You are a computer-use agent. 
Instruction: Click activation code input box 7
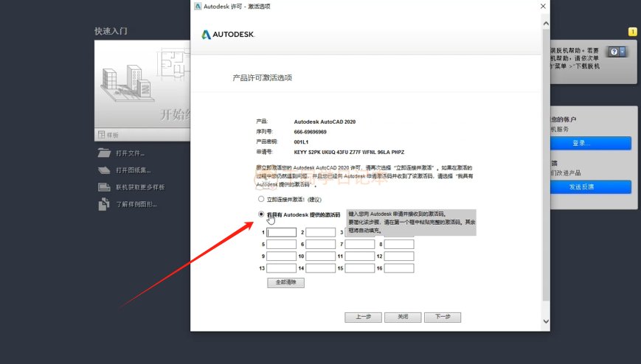pos(360,245)
